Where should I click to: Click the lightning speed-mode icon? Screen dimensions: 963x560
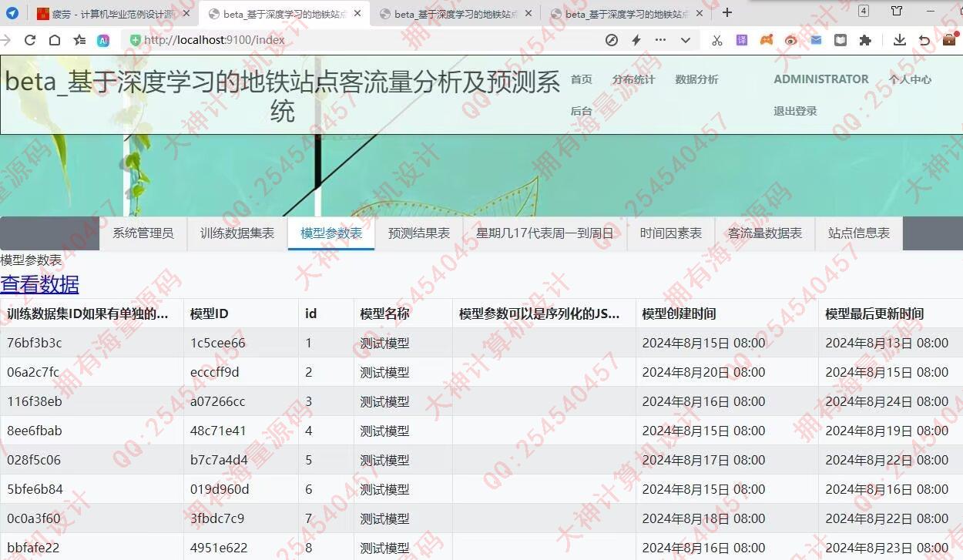636,40
